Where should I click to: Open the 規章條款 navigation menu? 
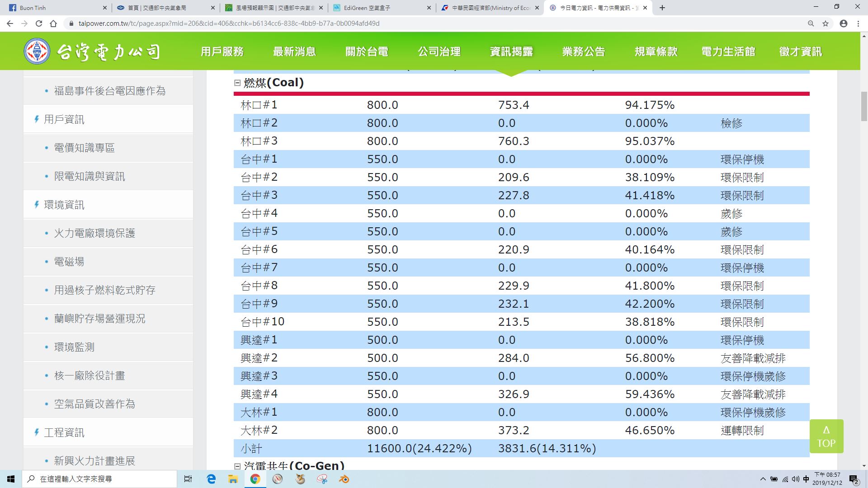point(656,52)
